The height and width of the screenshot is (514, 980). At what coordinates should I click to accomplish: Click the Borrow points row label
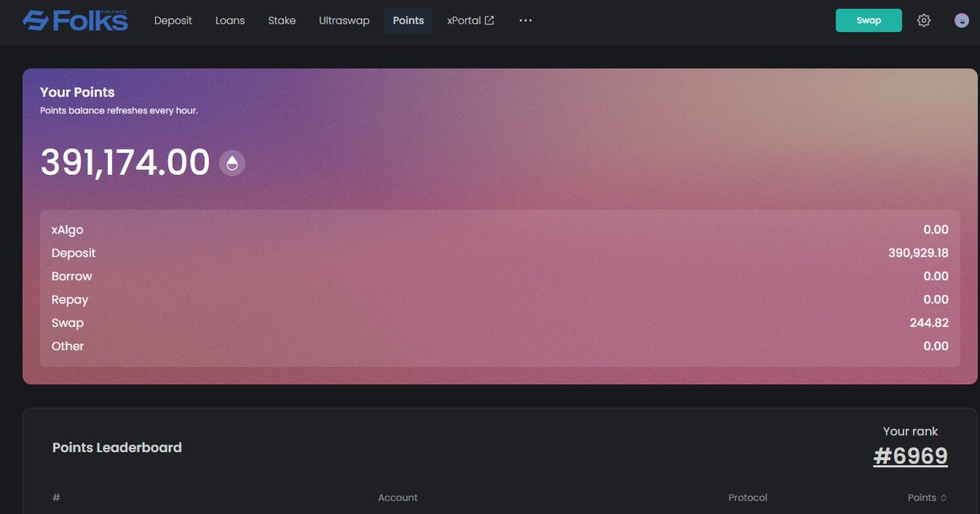(72, 277)
